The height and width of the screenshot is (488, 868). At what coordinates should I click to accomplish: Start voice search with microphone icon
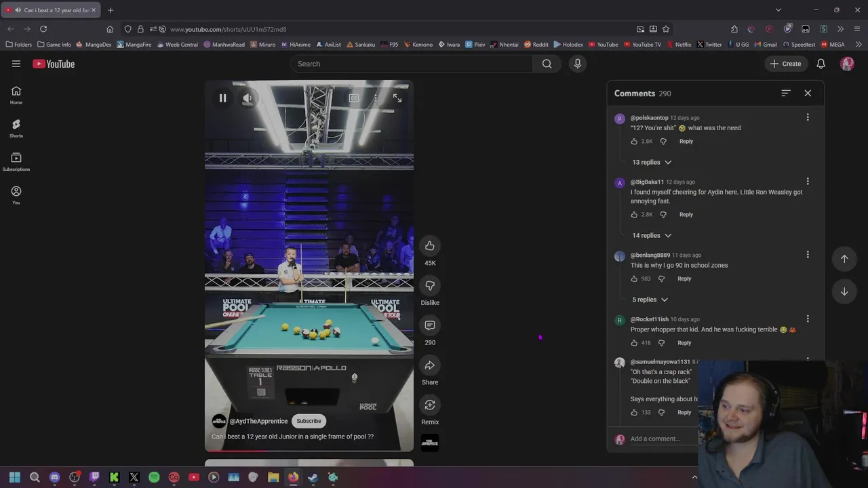tap(578, 64)
